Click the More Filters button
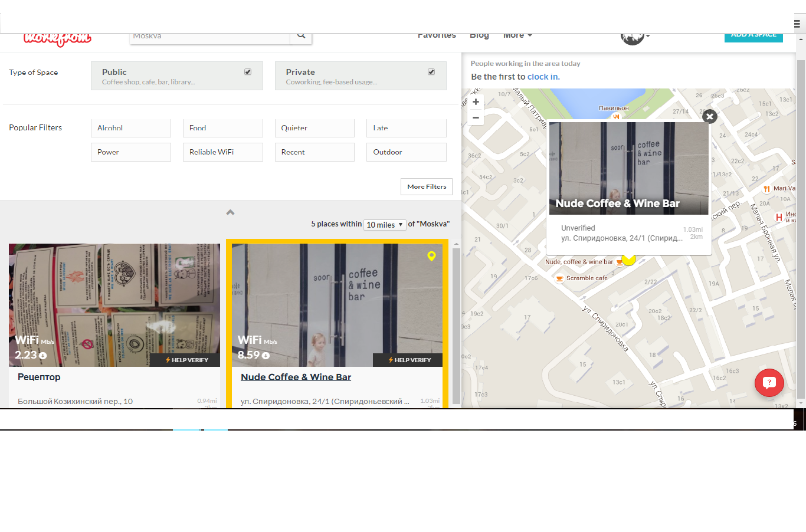Screen dimensions: 806x532 pos(427,186)
